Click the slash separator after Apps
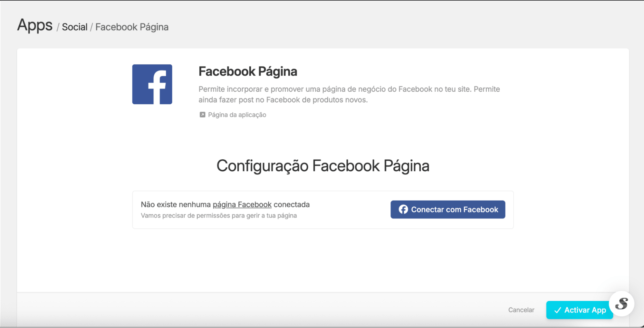 coord(58,27)
